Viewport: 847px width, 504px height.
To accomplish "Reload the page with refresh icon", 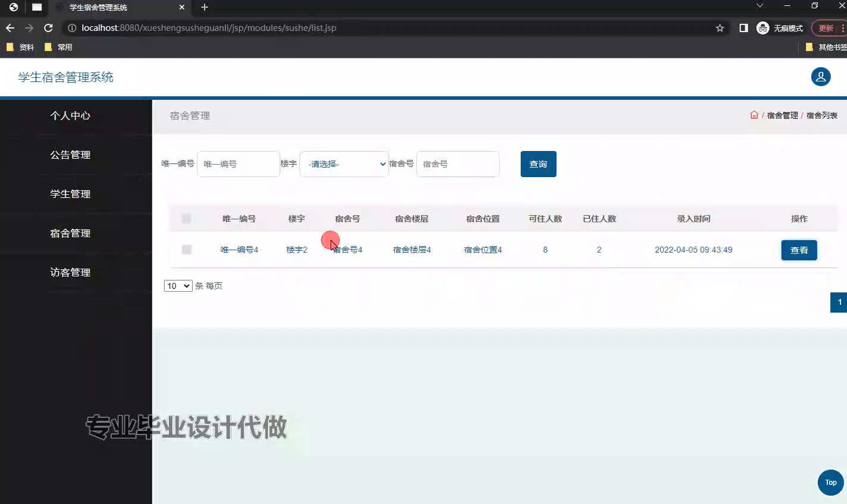I will [x=49, y=28].
